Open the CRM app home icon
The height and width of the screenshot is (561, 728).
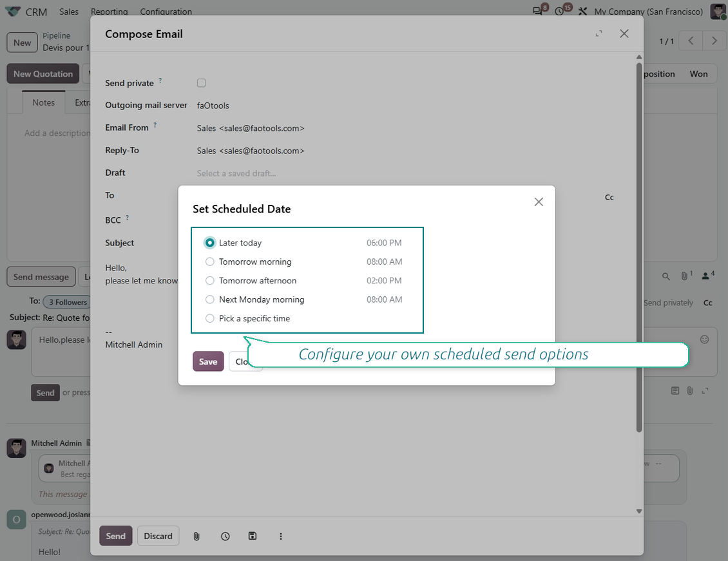(x=12, y=12)
